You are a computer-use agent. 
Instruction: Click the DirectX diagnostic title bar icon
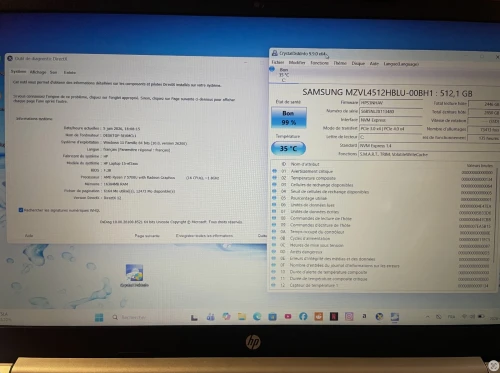coord(10,59)
